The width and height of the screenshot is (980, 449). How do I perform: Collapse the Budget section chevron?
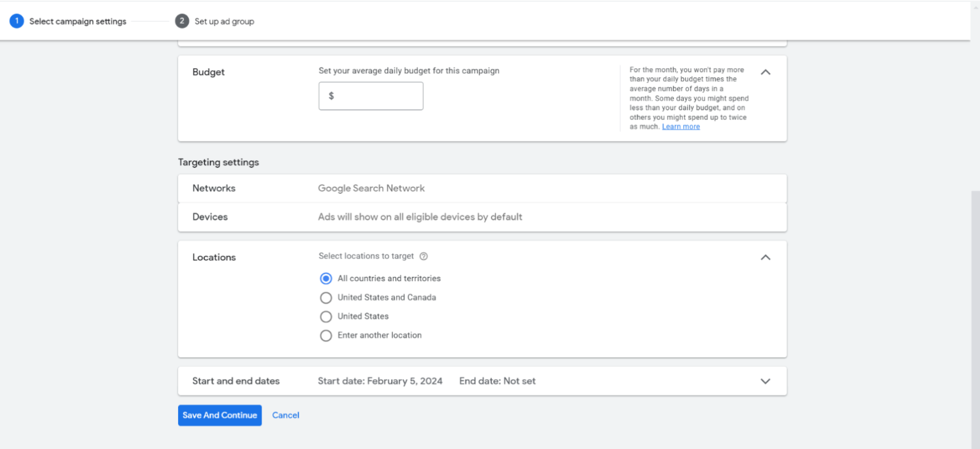click(766, 72)
